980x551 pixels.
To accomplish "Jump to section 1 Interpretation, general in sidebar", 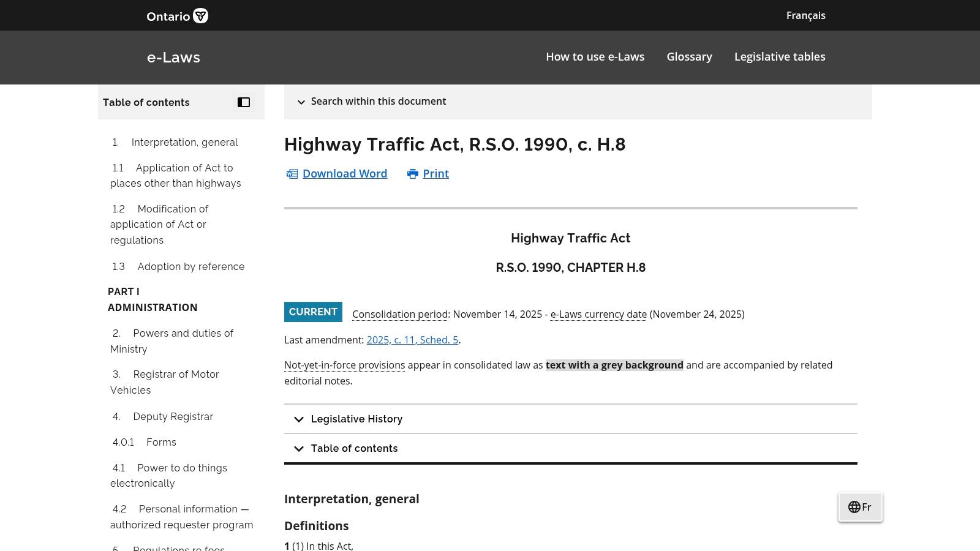I will coord(175,142).
